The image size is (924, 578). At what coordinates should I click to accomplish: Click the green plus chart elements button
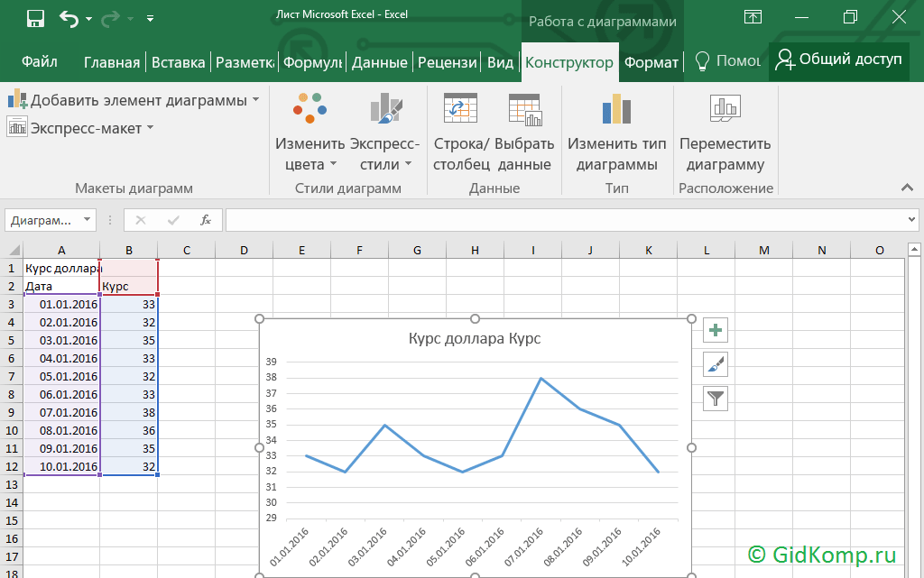(716, 331)
